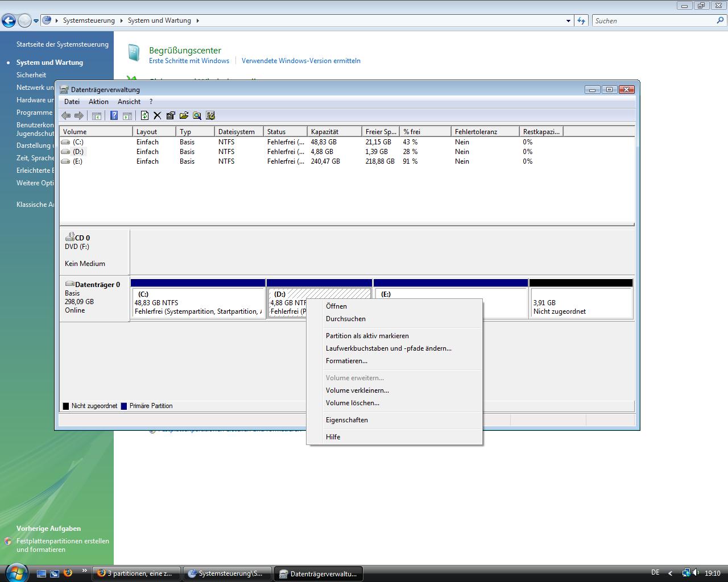Click the DE language indicator
The width and height of the screenshot is (728, 582).
click(x=655, y=572)
